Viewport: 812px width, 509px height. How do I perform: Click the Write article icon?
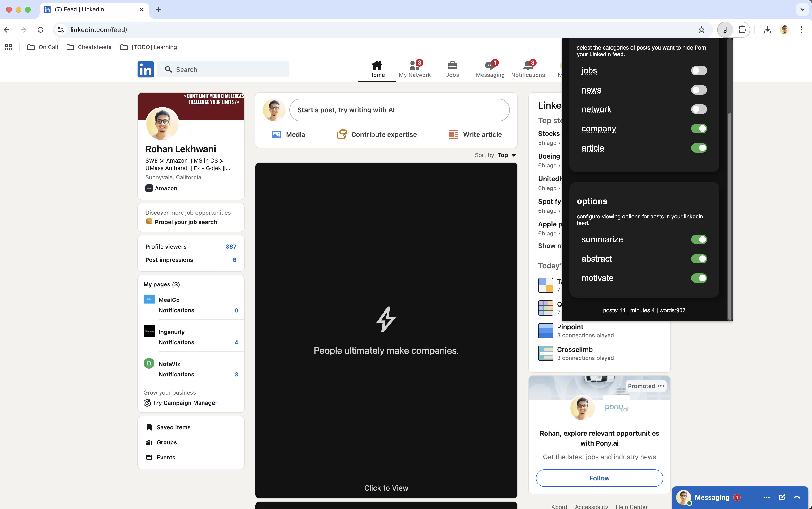[453, 134]
